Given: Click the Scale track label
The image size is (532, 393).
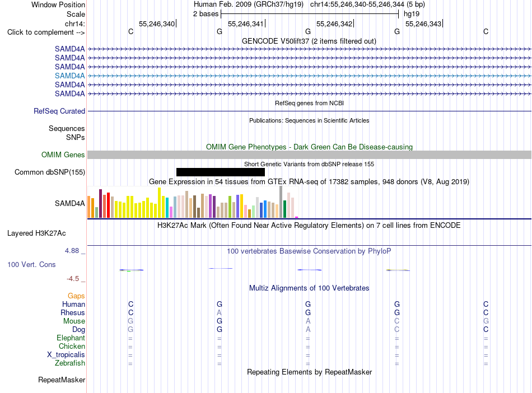Looking at the screenshot, I should point(76,14).
